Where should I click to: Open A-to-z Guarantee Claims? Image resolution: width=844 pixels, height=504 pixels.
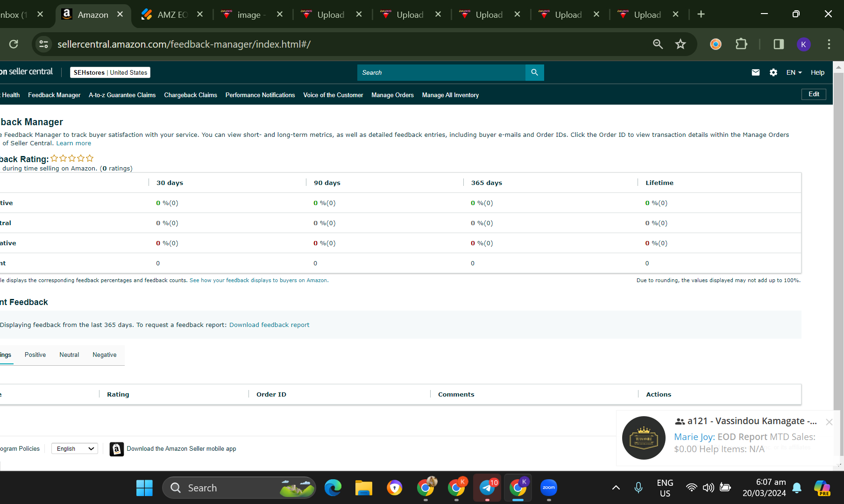click(122, 95)
